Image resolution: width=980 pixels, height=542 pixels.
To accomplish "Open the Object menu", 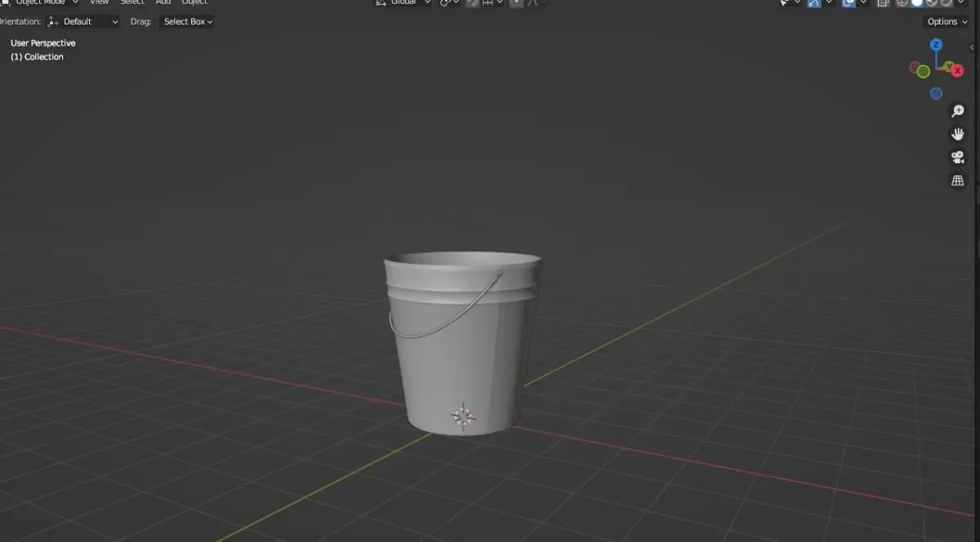I will coord(194,2).
